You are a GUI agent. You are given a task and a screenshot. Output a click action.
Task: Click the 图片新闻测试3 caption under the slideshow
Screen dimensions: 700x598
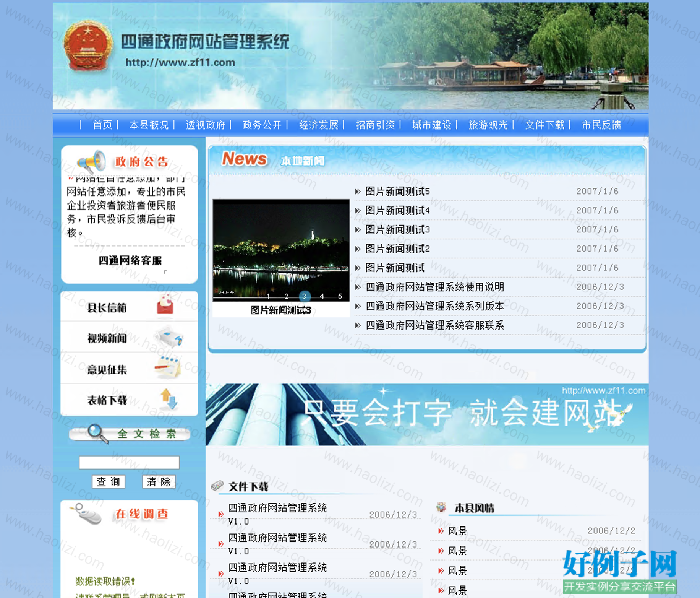tap(281, 310)
